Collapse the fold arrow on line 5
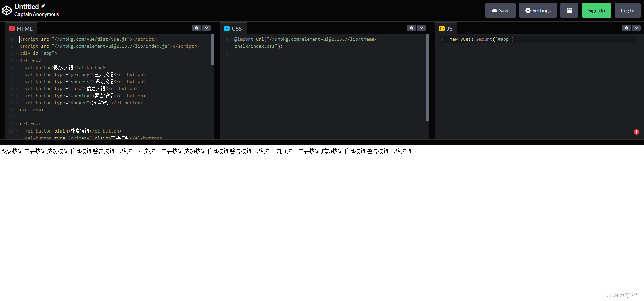644x301 pixels. (x=16, y=68)
